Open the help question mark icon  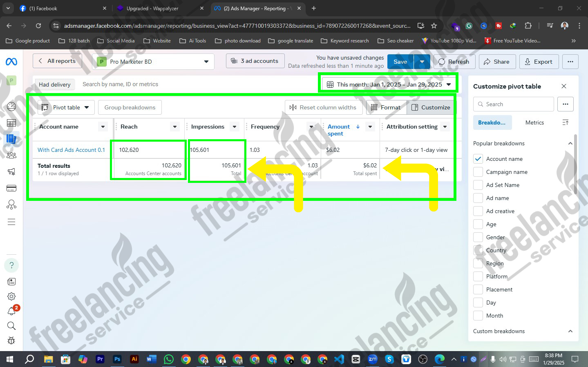click(11, 265)
